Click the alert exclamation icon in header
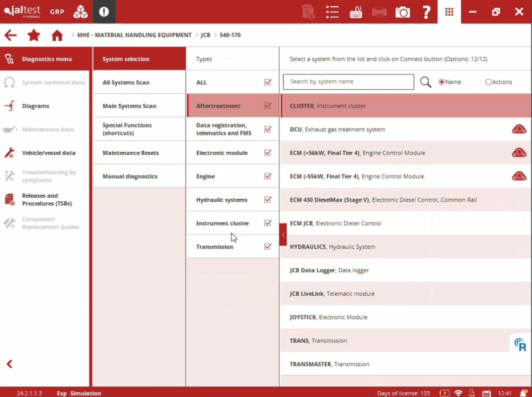This screenshot has height=397, width=532. pyautogui.click(x=104, y=12)
